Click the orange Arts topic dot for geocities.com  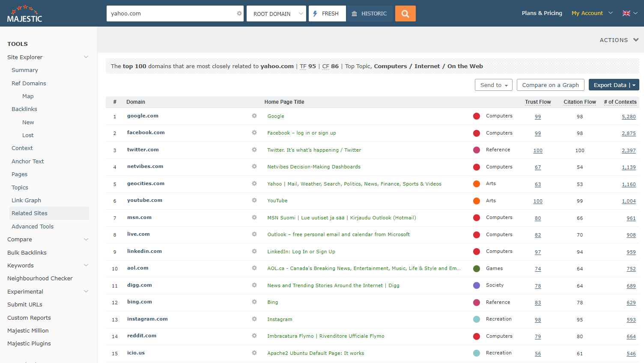[x=476, y=184]
